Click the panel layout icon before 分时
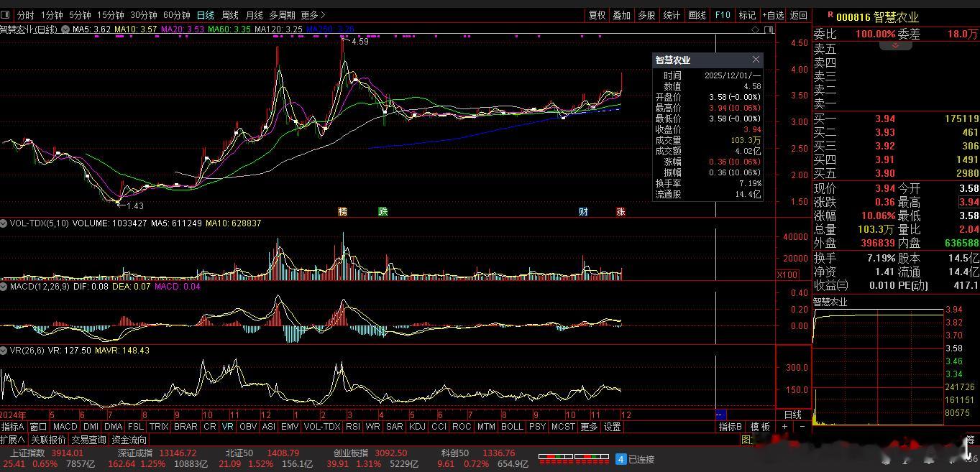The image size is (980, 472). (6, 15)
